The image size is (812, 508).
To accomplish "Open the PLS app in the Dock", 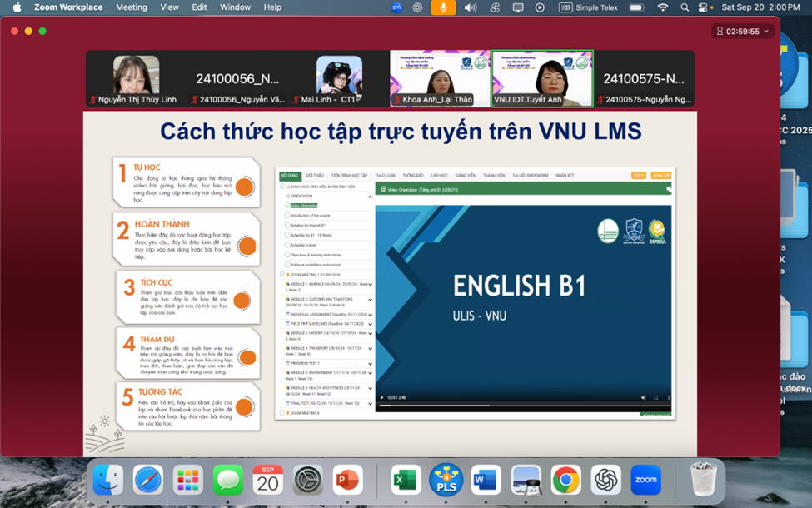I will tap(446, 480).
